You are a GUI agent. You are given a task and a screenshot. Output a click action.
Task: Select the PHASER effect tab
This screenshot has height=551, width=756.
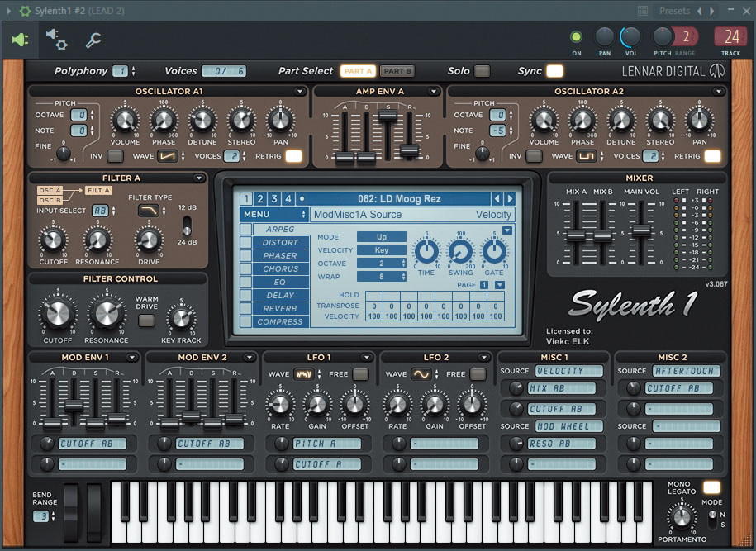click(x=280, y=255)
